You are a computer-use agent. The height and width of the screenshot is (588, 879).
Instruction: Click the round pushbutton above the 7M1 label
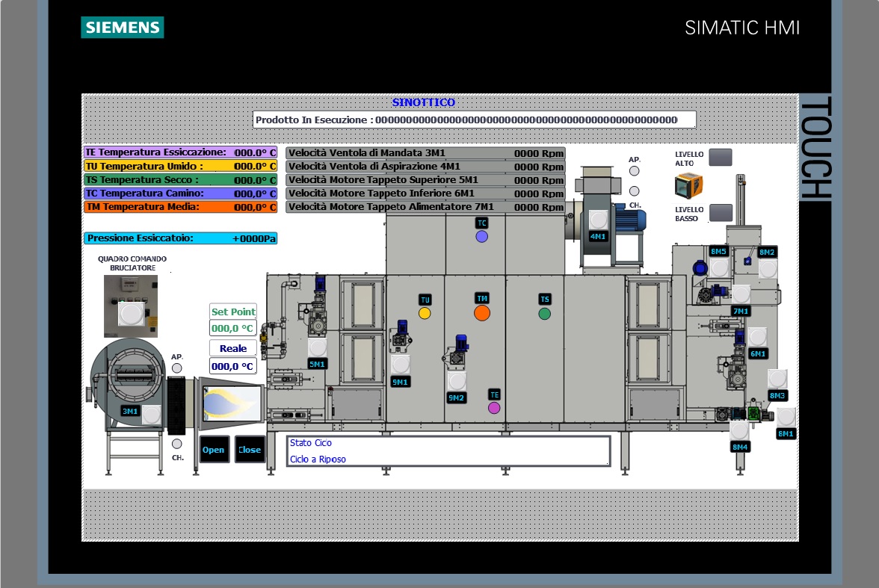741,294
